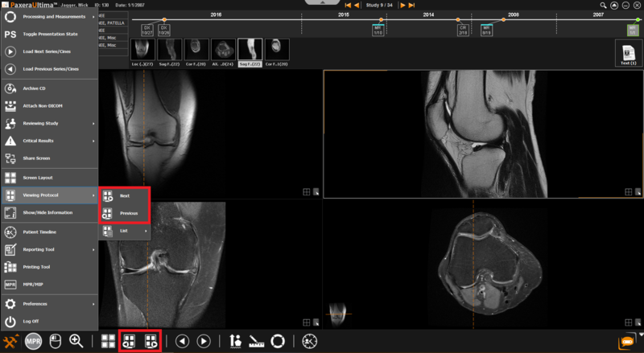
Task: Select the measurement ruler tool
Action: coord(258,341)
